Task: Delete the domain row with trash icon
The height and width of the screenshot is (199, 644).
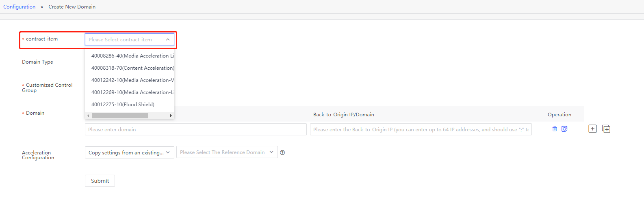Action: pyautogui.click(x=555, y=129)
